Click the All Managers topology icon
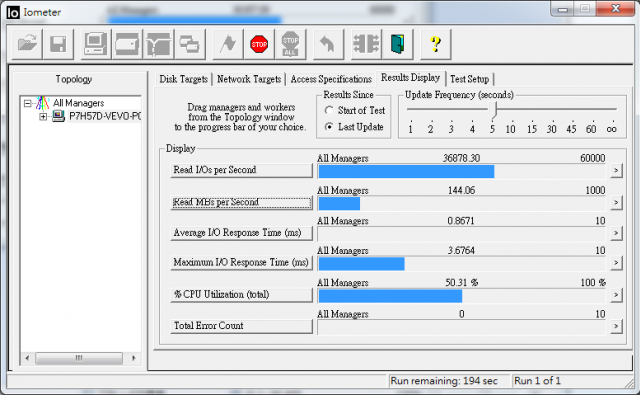The height and width of the screenshot is (395, 640). click(x=42, y=103)
